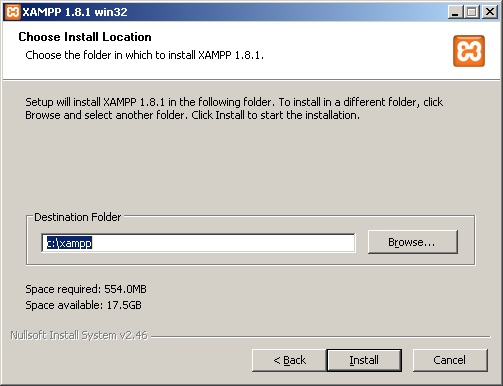Image resolution: width=503 pixels, height=386 pixels.
Task: Click the 'Nullsoft Install System v2.46' text
Action: (79, 335)
